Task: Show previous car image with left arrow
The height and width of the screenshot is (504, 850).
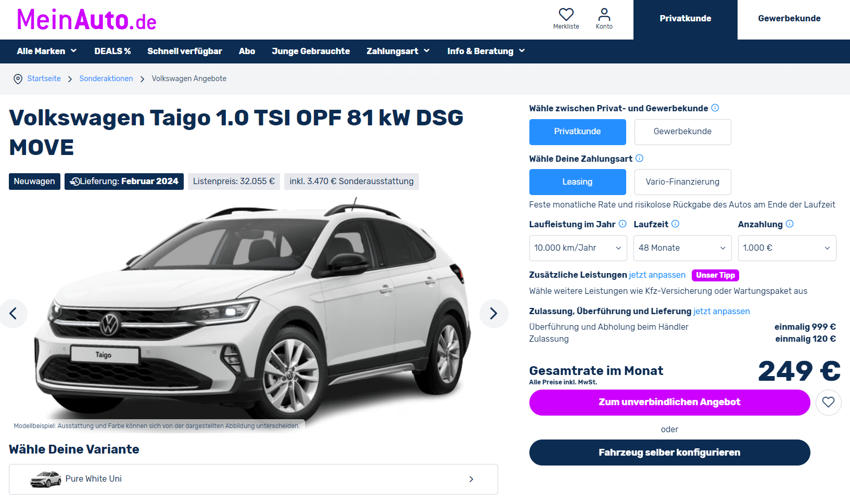Action: [x=13, y=313]
